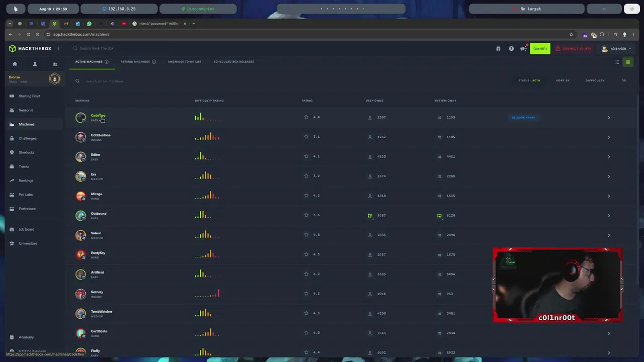Open Rankings in the sidebar
This screenshot has height=362, width=644.
26,180
